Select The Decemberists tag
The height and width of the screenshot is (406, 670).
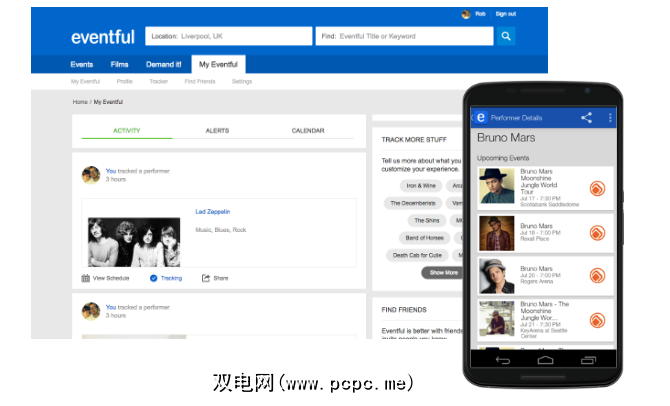[x=413, y=203]
